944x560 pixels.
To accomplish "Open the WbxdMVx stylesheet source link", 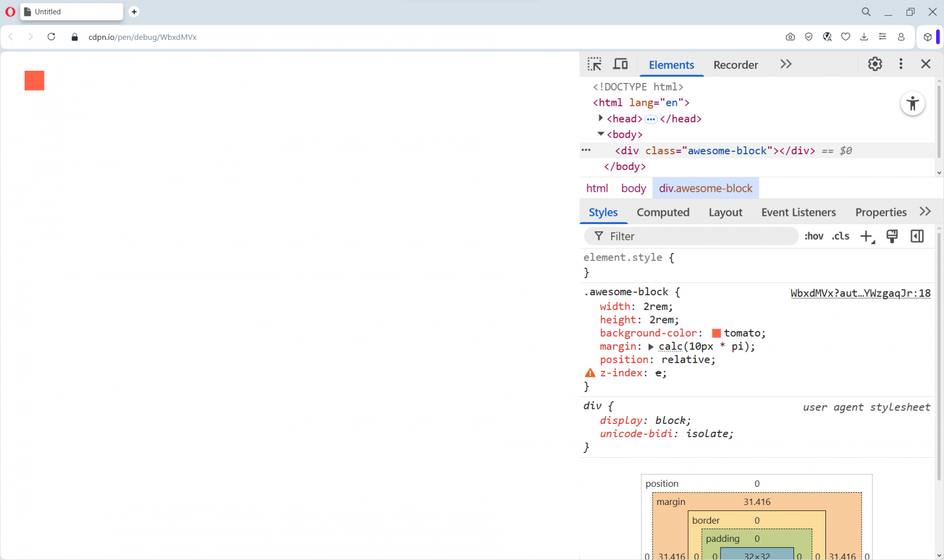I will click(x=860, y=293).
